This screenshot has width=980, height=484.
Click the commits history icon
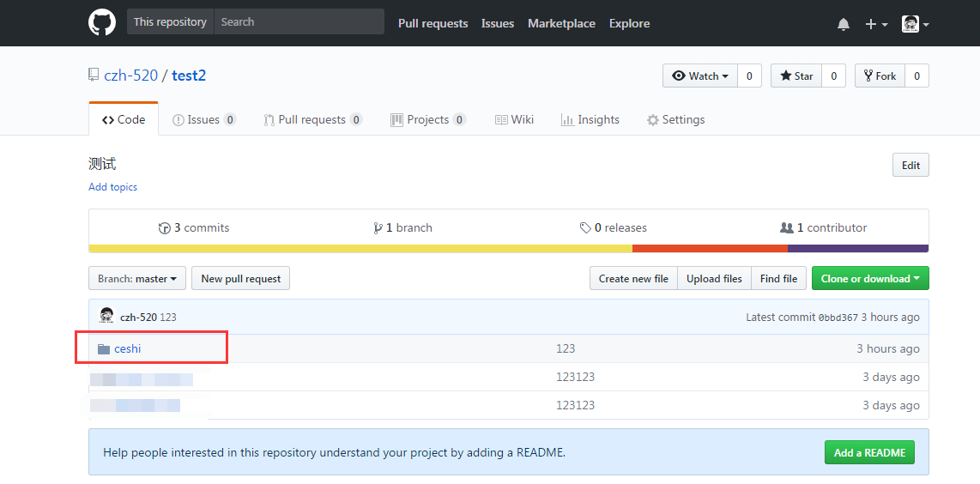pyautogui.click(x=165, y=228)
